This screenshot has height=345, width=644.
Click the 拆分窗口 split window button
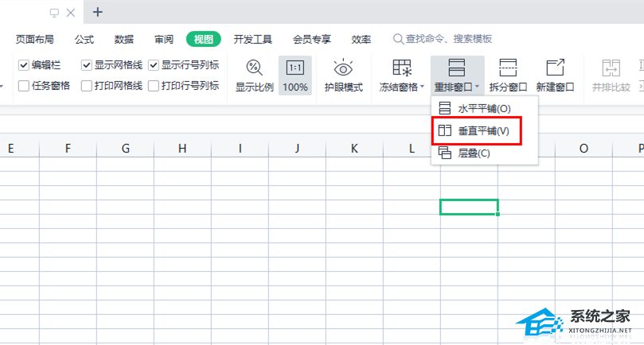click(508, 76)
